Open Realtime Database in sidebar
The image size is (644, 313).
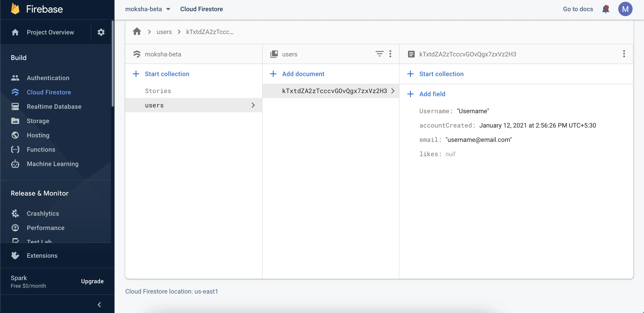tap(54, 106)
